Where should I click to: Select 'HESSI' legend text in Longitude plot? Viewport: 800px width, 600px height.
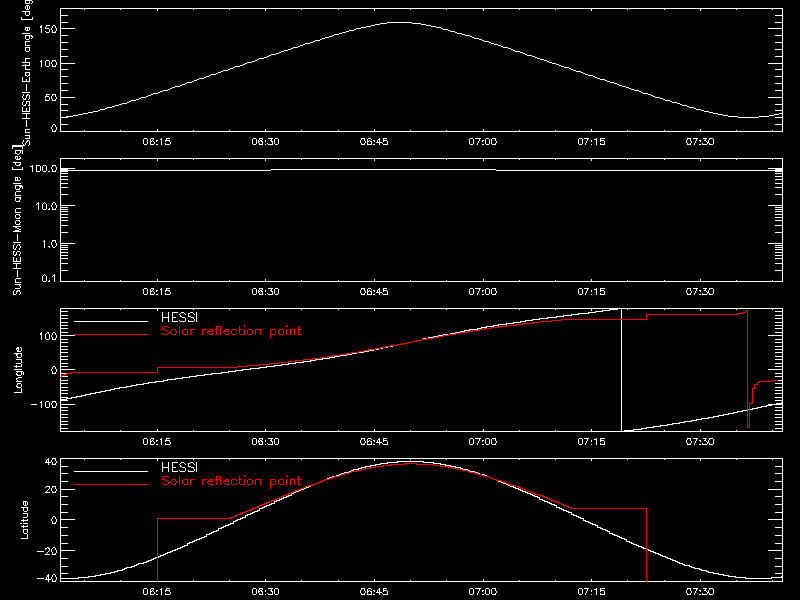(x=179, y=317)
